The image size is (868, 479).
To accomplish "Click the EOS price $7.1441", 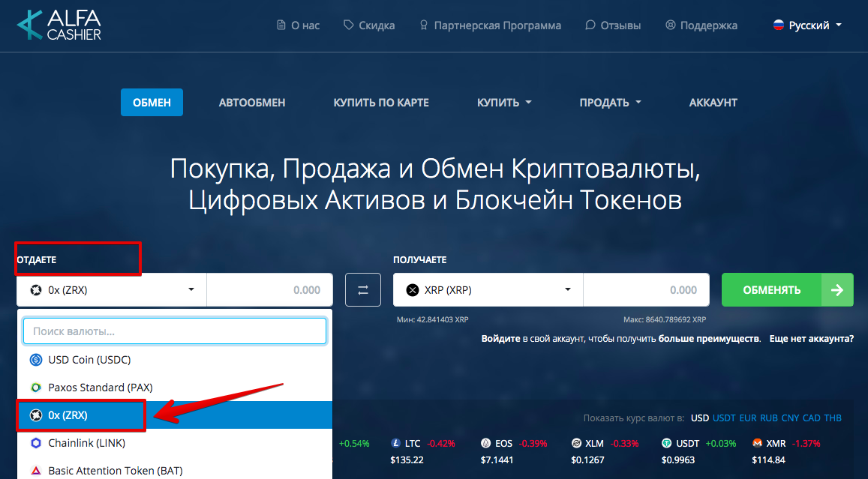I will tap(497, 460).
